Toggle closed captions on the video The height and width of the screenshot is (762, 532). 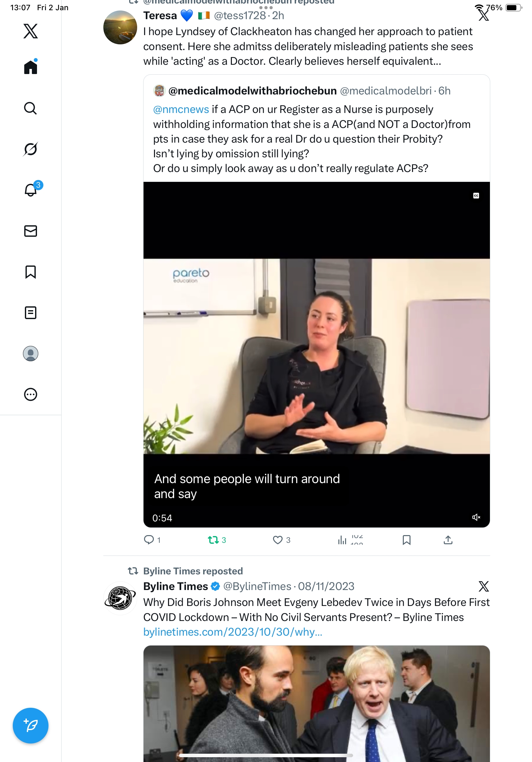coord(476,196)
